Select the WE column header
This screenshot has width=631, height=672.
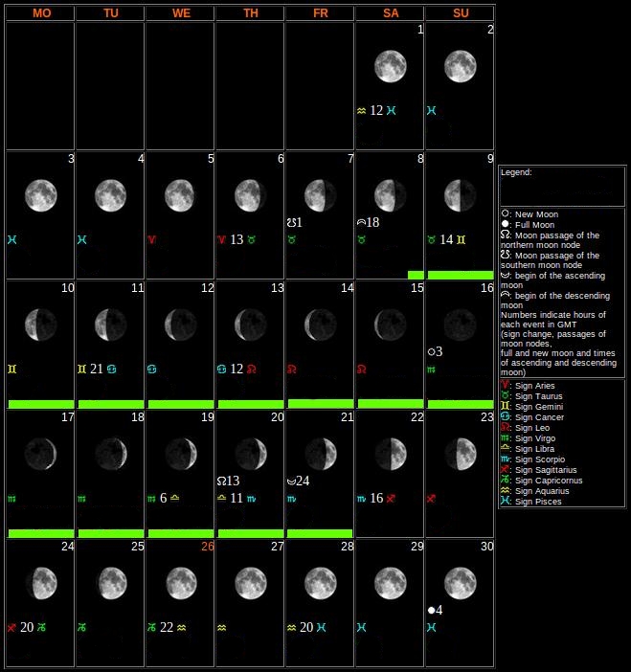[x=180, y=13]
